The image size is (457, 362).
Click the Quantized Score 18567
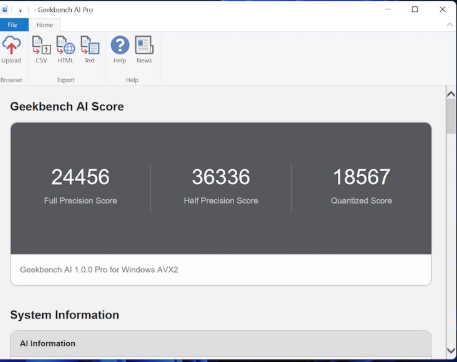click(362, 177)
